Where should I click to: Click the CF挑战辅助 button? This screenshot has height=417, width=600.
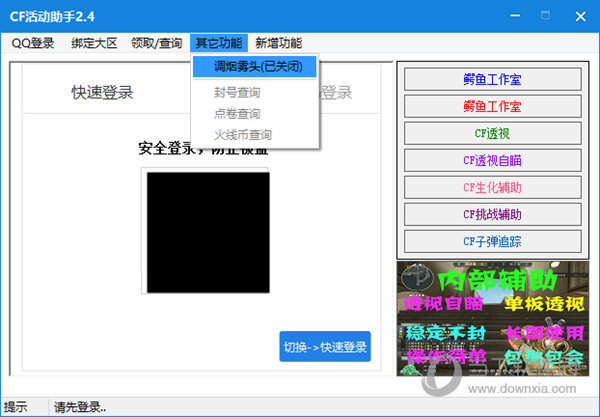click(x=492, y=214)
